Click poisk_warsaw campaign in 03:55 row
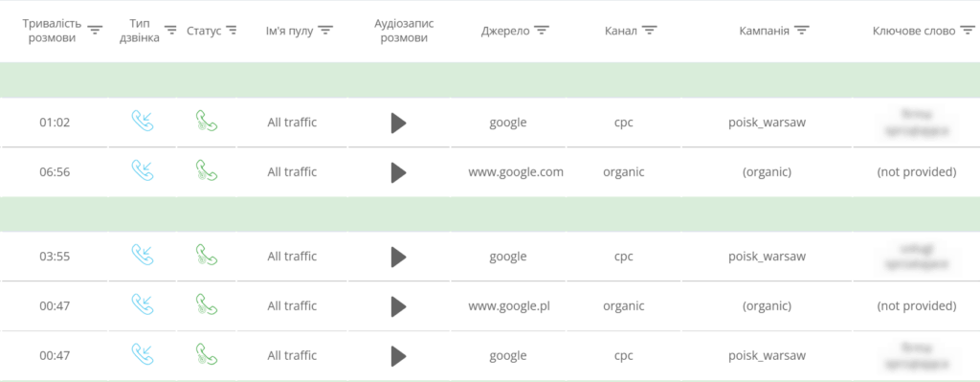980x382 pixels. (767, 257)
